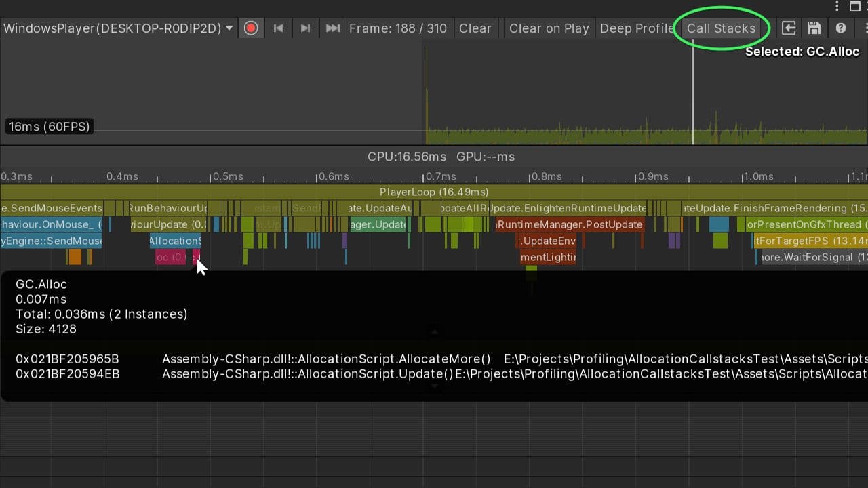
Task: Advance to the next frame
Action: click(x=305, y=28)
